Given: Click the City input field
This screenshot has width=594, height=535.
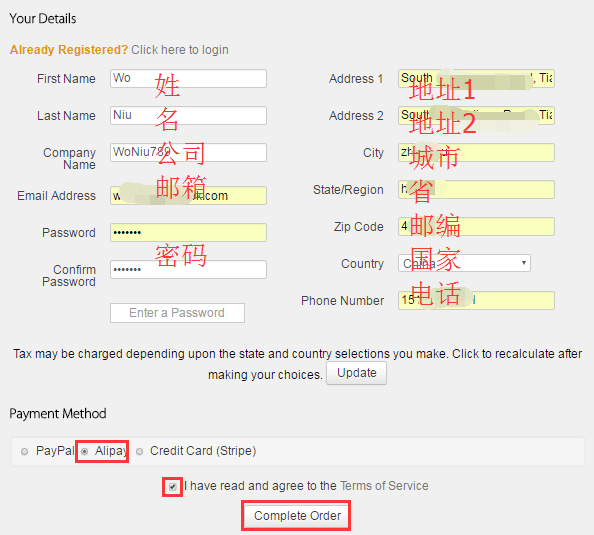Looking at the screenshot, I should click(476, 152).
